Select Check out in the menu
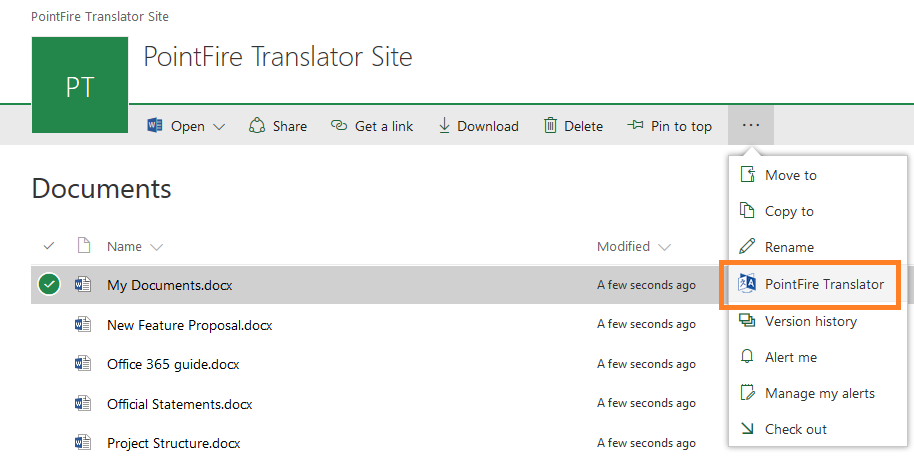The width and height of the screenshot is (914, 470). [x=818, y=429]
